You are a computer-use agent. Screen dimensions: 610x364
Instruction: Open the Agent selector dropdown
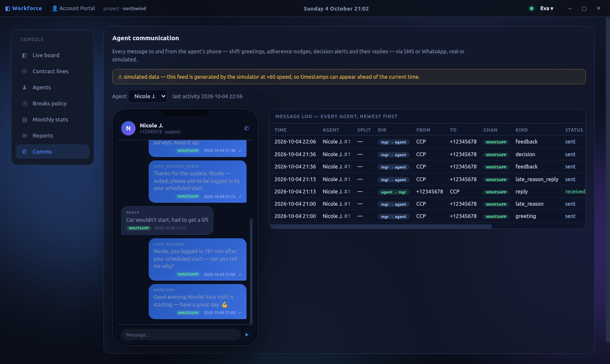148,96
